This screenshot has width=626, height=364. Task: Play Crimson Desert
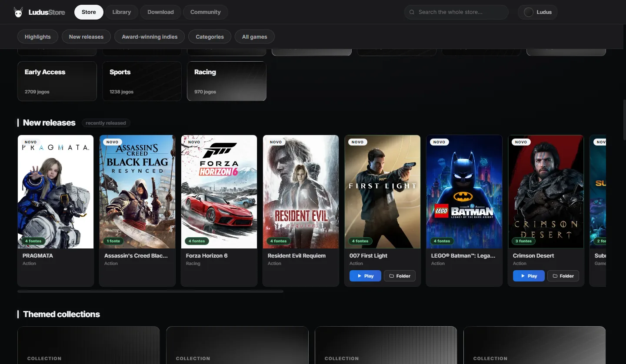(x=529, y=276)
